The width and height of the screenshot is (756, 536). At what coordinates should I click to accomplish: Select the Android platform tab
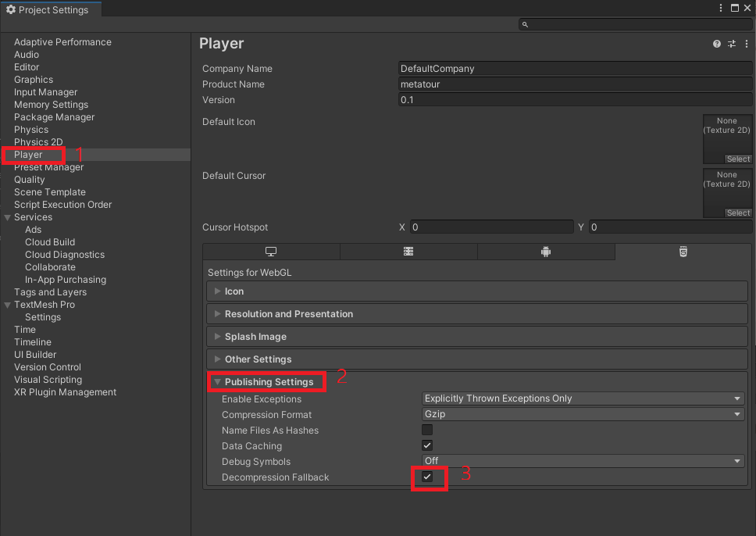[x=546, y=252]
